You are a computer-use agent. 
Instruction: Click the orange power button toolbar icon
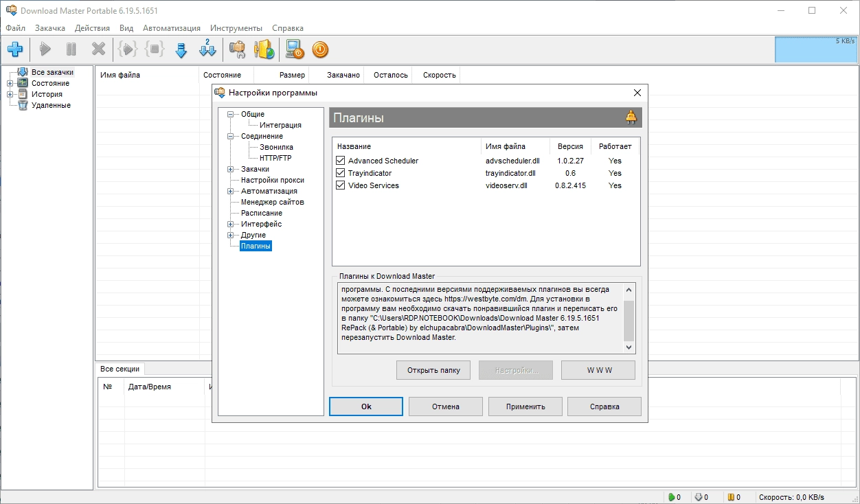tap(321, 49)
